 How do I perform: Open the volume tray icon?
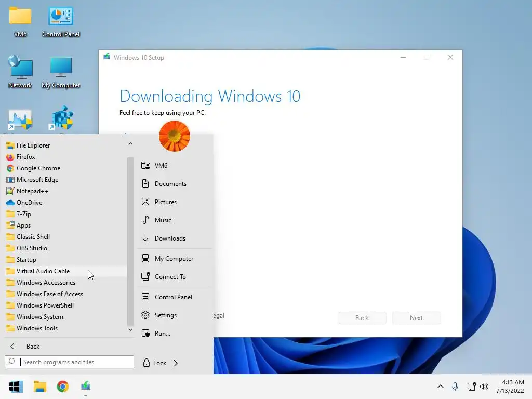pos(484,387)
